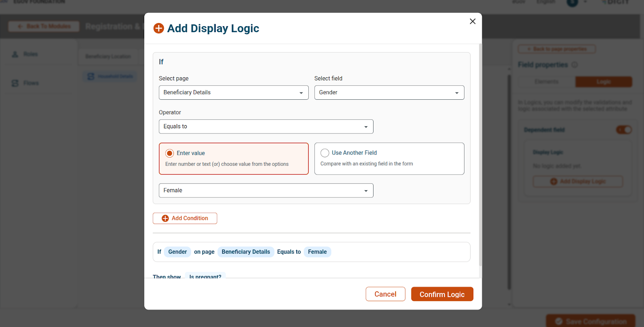The width and height of the screenshot is (644, 327).
Task: Close the Add Display Logic dialog
Action: [x=473, y=21]
